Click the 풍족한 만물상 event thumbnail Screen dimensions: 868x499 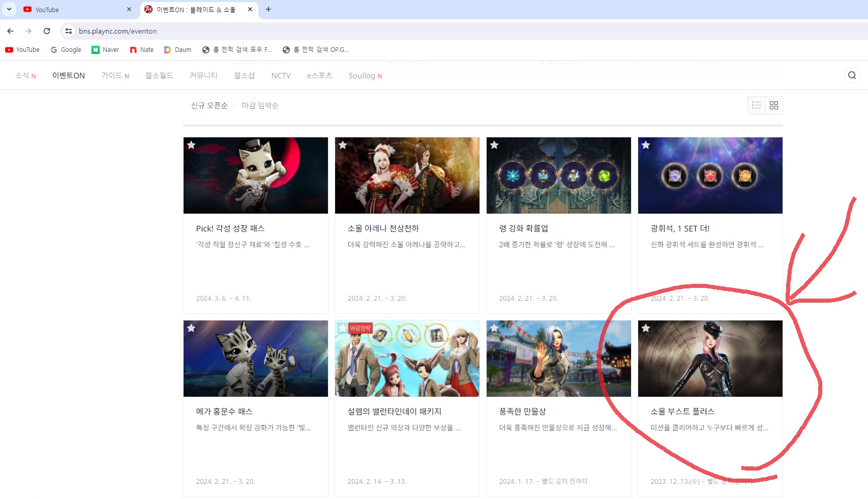click(x=558, y=359)
